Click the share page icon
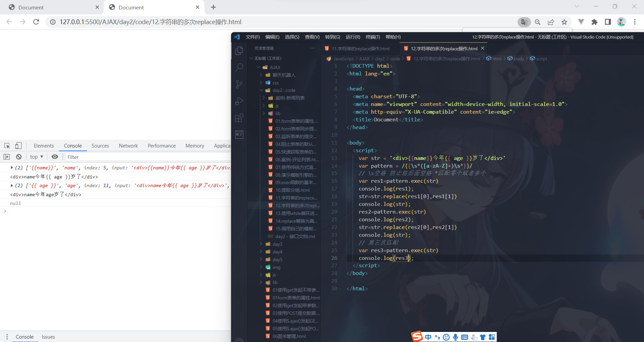The width and height of the screenshot is (644, 342). coord(551,22)
